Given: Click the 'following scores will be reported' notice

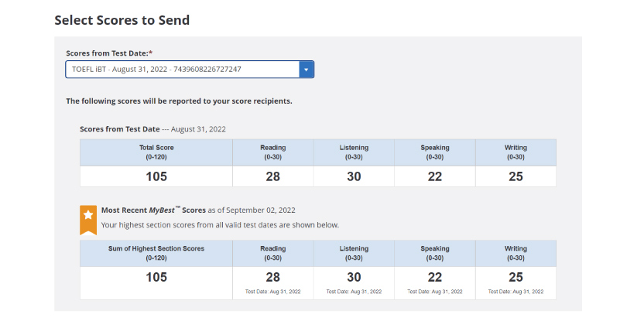Looking at the screenshot, I should coord(179,101).
